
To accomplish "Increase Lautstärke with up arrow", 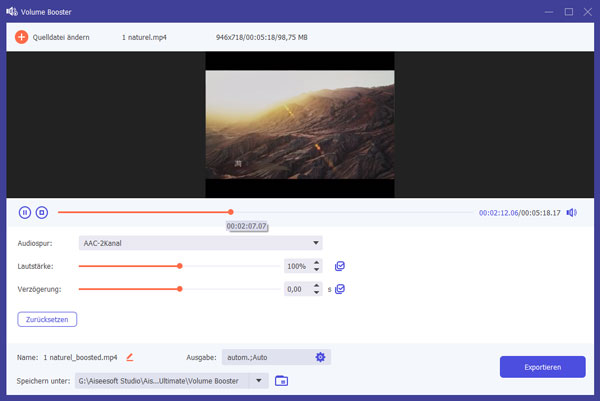I will click(x=317, y=262).
